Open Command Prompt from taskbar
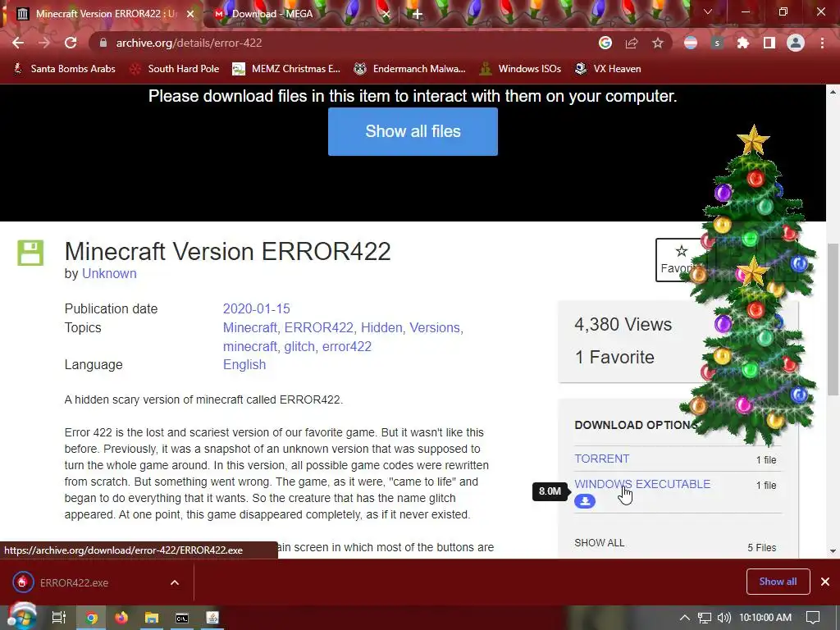This screenshot has height=630, width=840. pyautogui.click(x=181, y=618)
